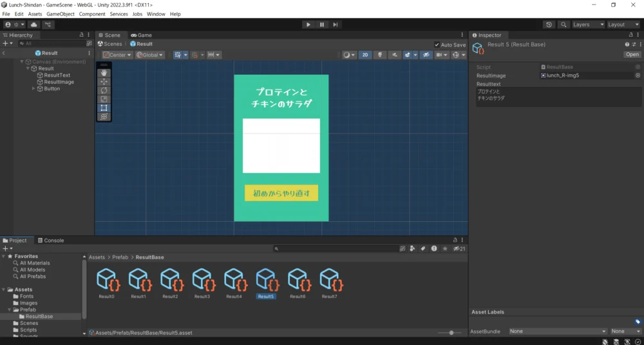Open Unity Version Control icon in toolbar
The width and height of the screenshot is (644, 345).
point(48,25)
